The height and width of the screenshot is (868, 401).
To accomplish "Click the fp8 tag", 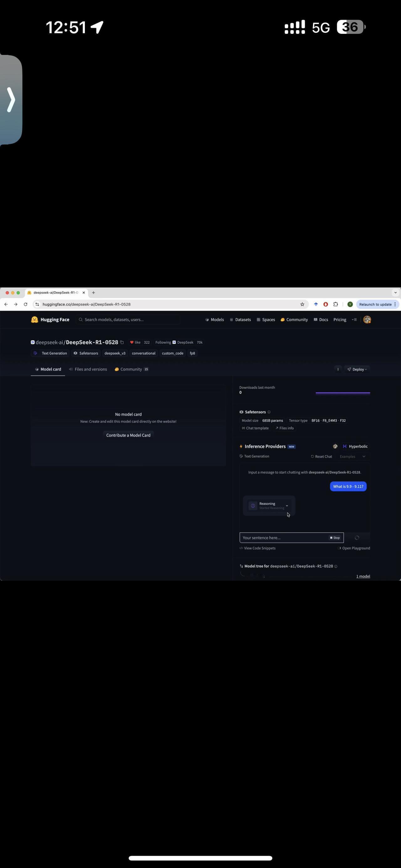I will [x=192, y=354].
